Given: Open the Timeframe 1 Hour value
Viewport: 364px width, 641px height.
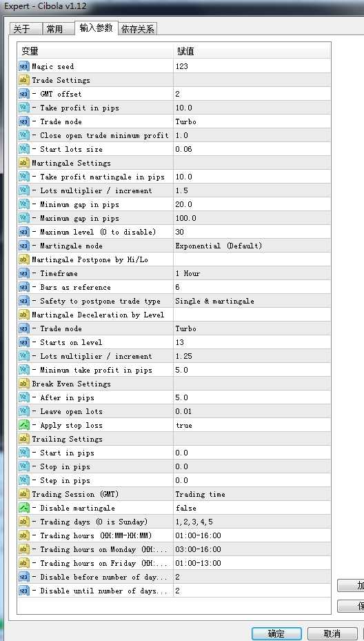Looking at the screenshot, I should (x=252, y=273).
